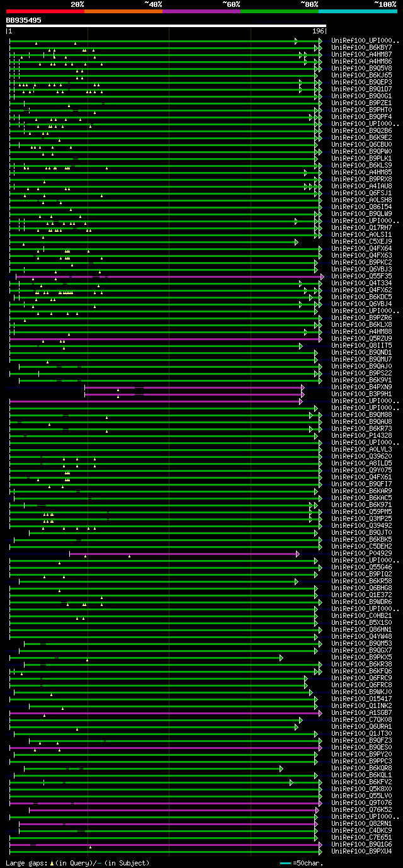The image size is (403, 868).
Task: Click the purple ~60% identity legend segment
Action: (x=201, y=11)
